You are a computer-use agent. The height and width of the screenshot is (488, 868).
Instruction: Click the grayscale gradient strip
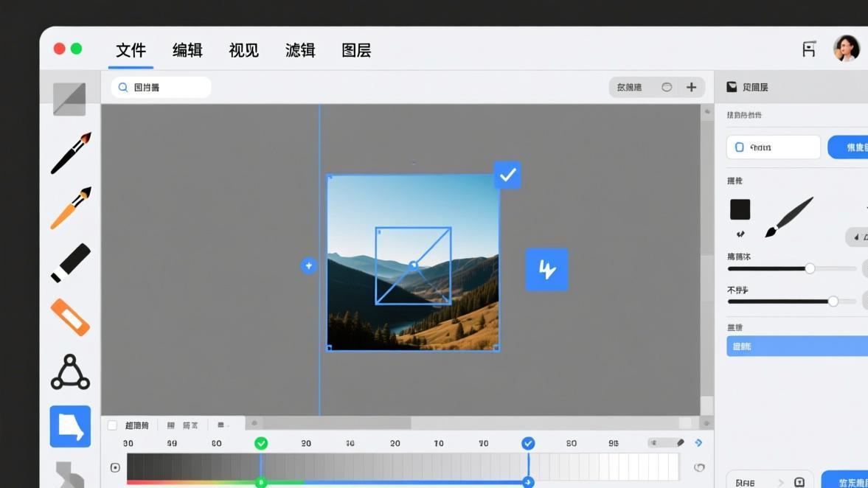coord(403,467)
